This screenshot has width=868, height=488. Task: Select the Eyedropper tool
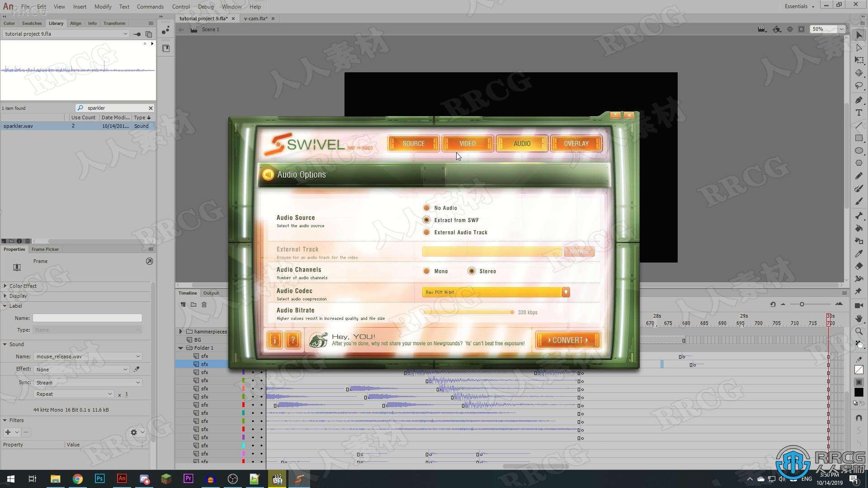pyautogui.click(x=859, y=253)
